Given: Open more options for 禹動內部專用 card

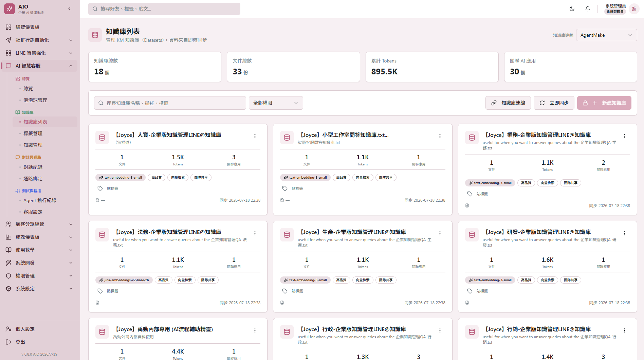Looking at the screenshot, I should click(255, 330).
